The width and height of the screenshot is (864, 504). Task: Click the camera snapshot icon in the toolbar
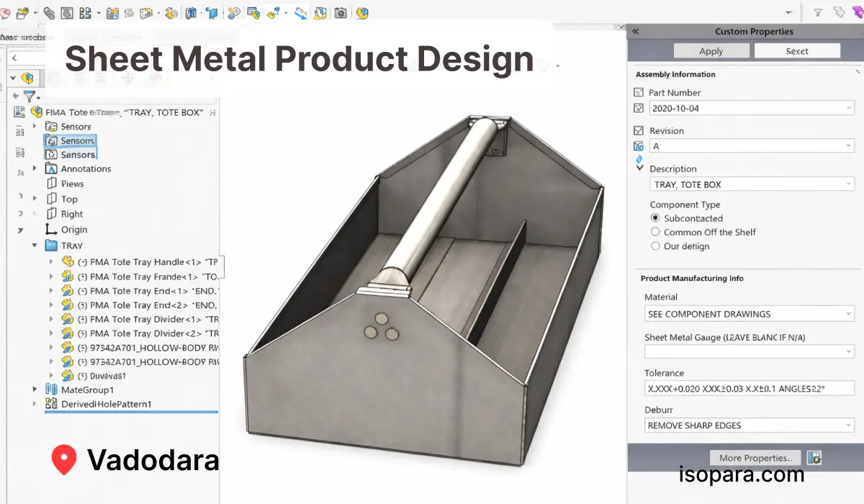tap(341, 13)
